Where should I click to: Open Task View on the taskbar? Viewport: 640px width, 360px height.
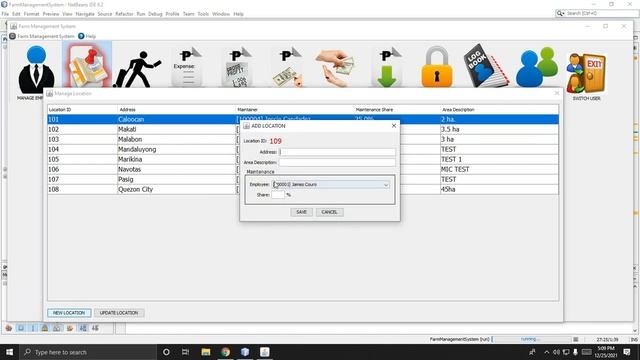pos(185,352)
